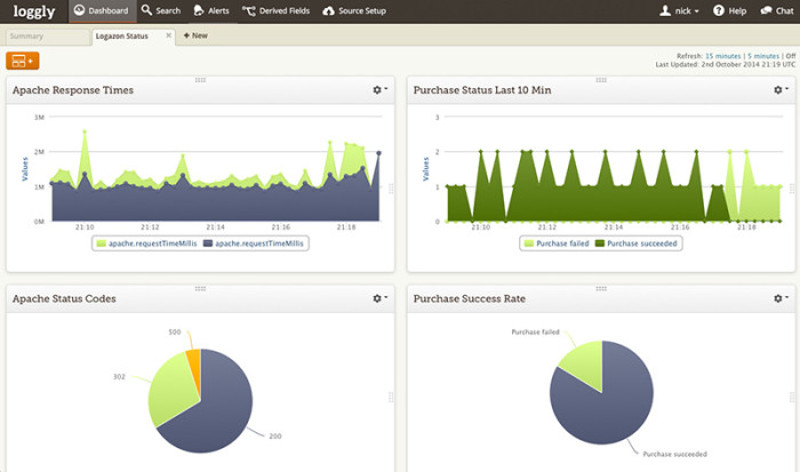Click the orange add widget button
The width and height of the screenshot is (800, 472).
(22, 61)
